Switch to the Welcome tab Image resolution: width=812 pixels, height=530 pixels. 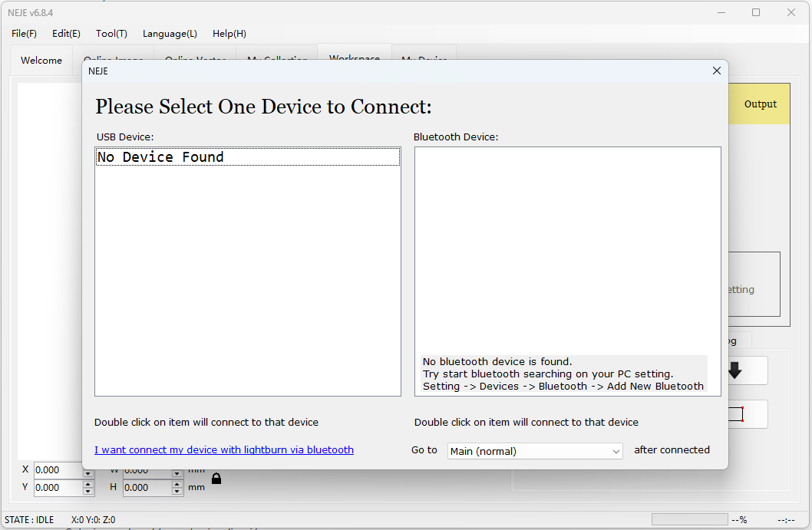pos(41,61)
